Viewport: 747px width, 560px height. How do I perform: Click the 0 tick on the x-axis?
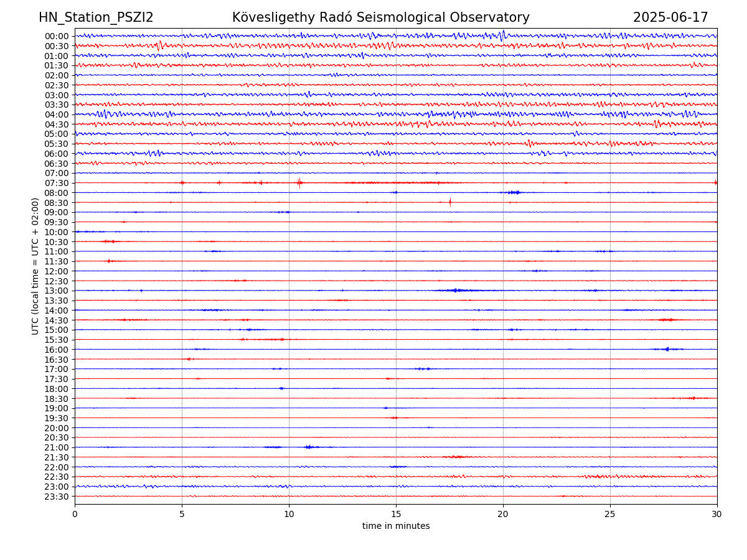(75, 514)
